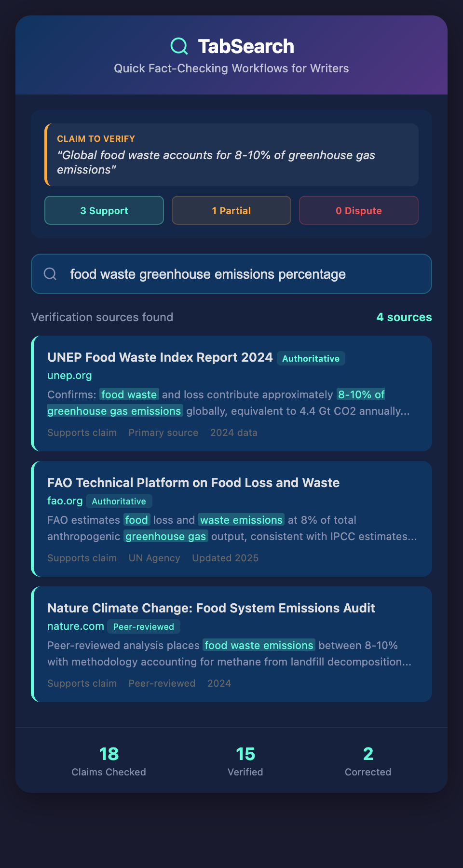The image size is (463, 868).
Task: Select the 4 sources count label
Action: 404,317
